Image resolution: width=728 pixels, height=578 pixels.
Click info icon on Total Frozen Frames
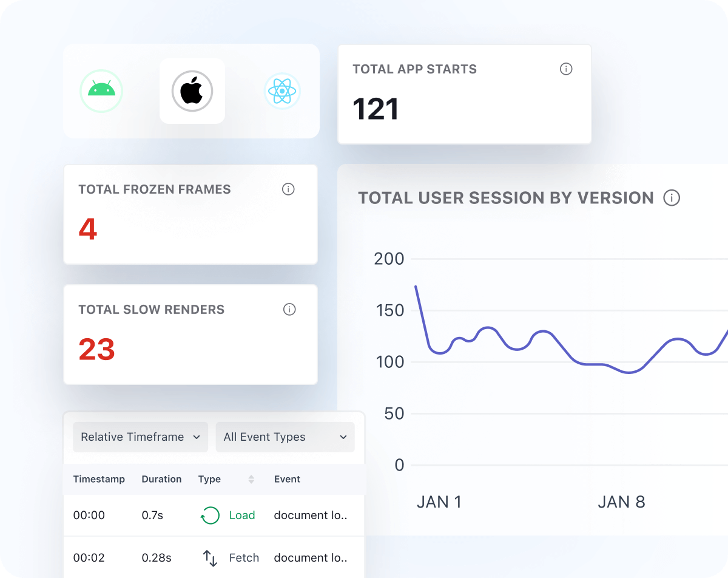pyautogui.click(x=288, y=189)
